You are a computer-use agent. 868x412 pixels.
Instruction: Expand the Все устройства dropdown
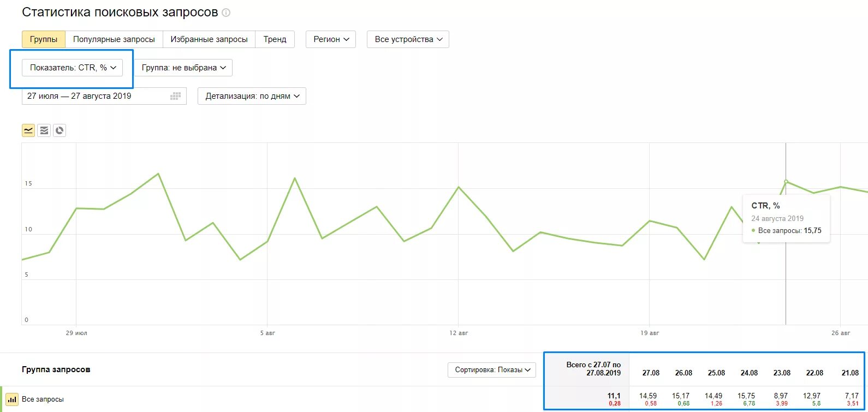[x=408, y=39]
